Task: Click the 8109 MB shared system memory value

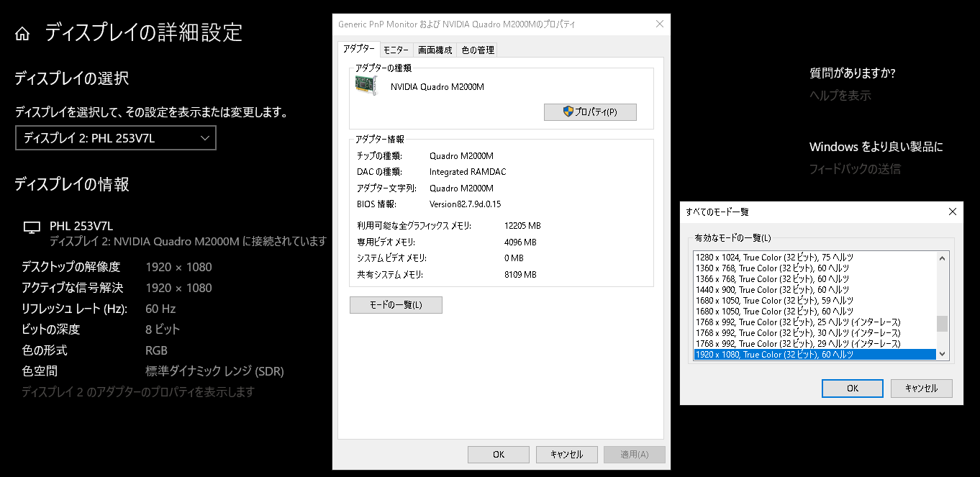Action: pos(520,275)
